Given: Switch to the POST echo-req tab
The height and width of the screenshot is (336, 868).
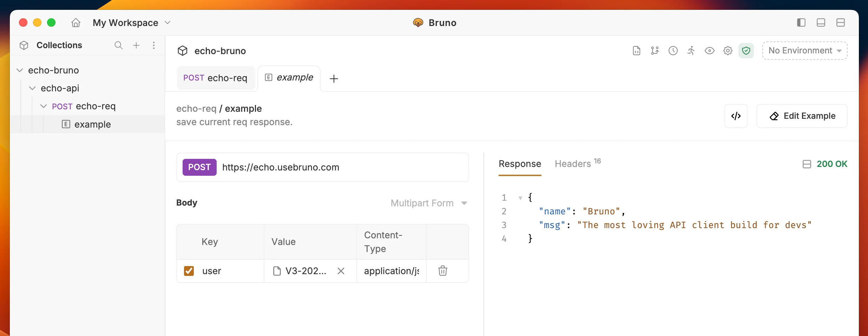Looking at the screenshot, I should coord(216,78).
